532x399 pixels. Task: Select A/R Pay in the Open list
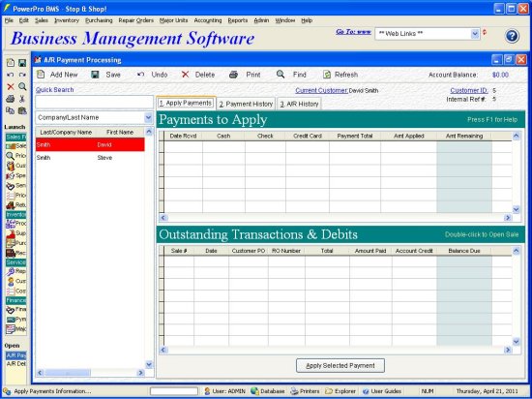(15, 355)
